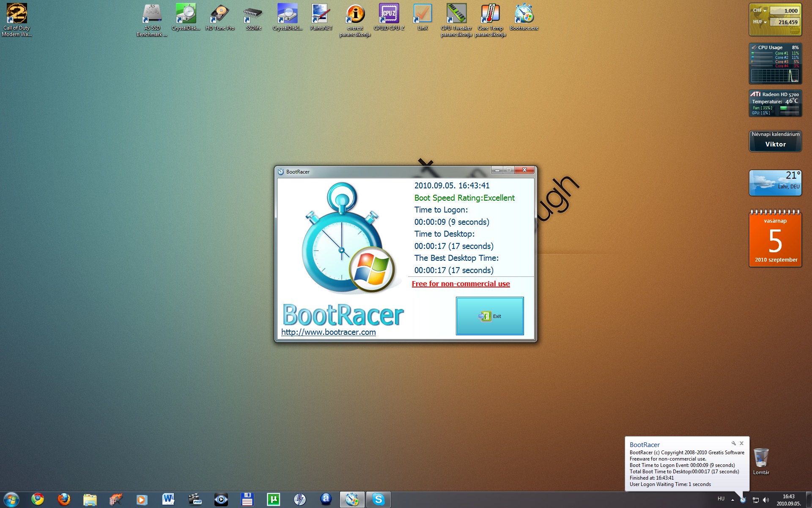The image size is (812, 508).
Task: Click 'User Logon Waiting Time: 1 seconds' balloon text
Action: click(x=670, y=484)
